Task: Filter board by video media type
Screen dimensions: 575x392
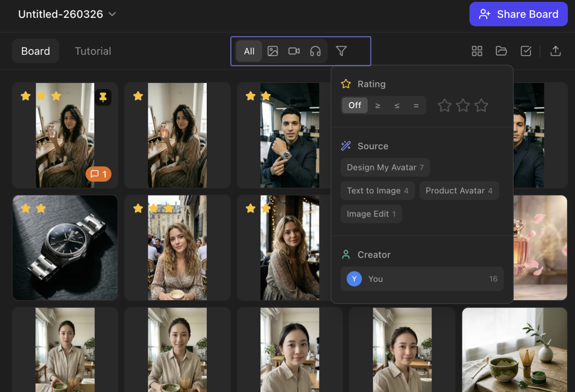Action: [x=294, y=51]
